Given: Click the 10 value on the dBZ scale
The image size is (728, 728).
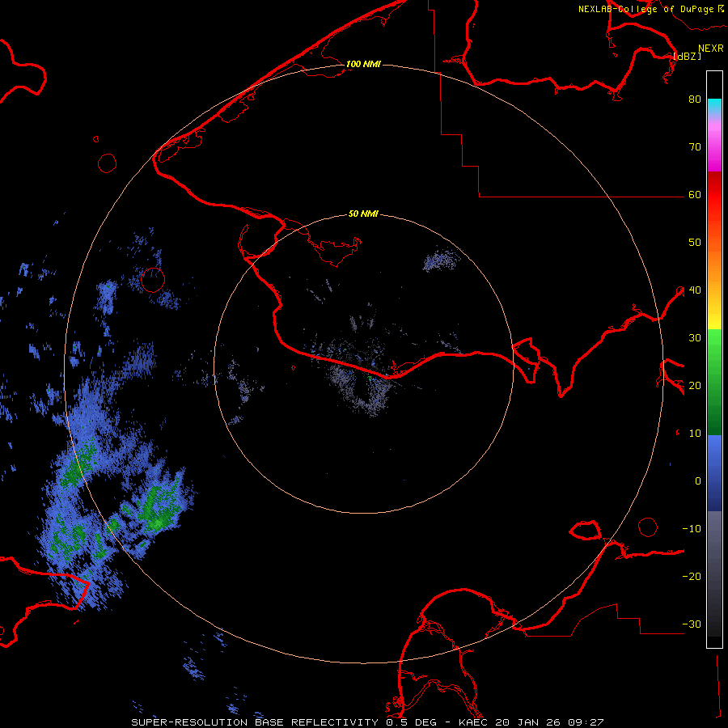Looking at the screenshot, I should tap(695, 434).
